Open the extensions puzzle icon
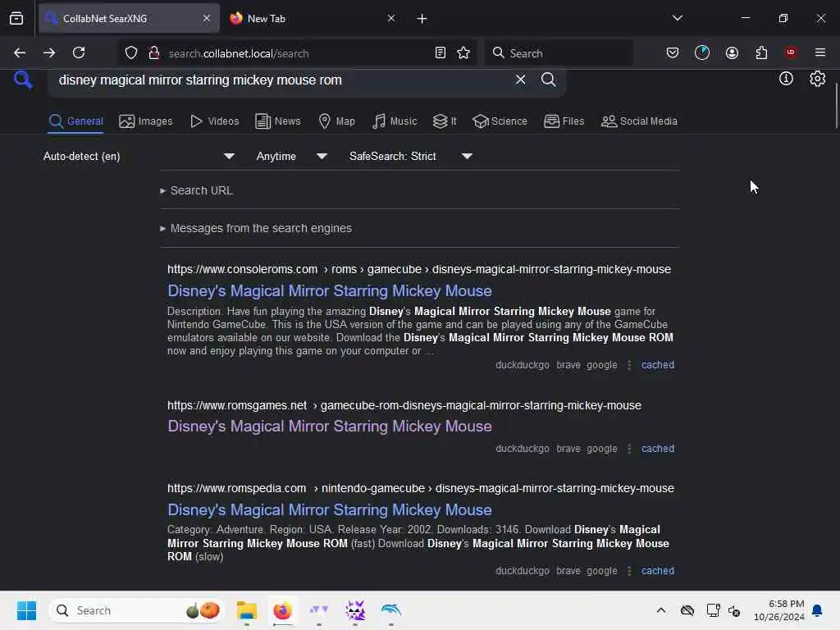The image size is (840, 630). click(x=761, y=52)
